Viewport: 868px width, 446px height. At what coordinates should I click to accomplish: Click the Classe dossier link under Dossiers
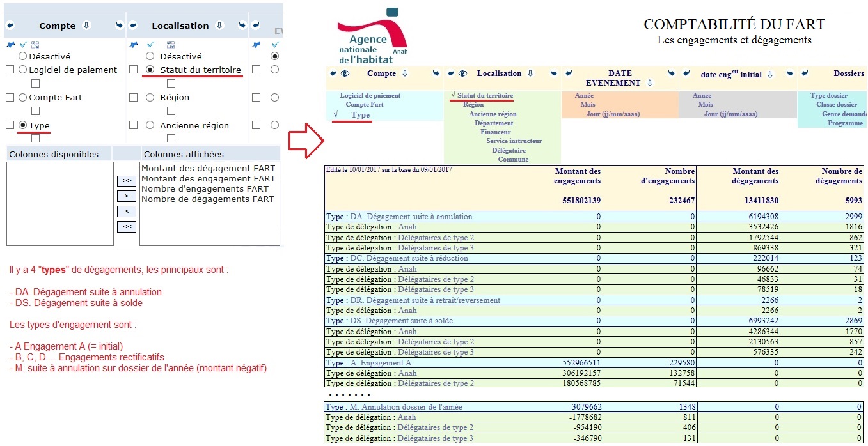tap(837, 105)
